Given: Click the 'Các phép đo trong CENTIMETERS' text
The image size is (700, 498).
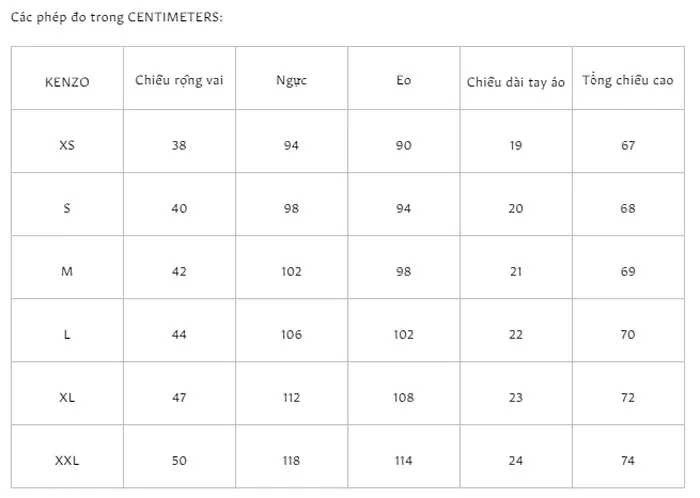Looking at the screenshot, I should coord(117,17).
